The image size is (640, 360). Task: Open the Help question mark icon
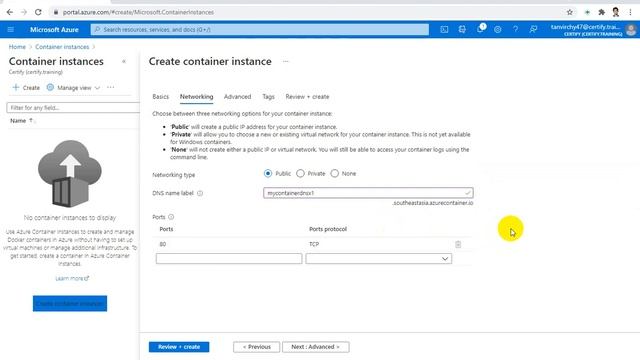pos(516,29)
